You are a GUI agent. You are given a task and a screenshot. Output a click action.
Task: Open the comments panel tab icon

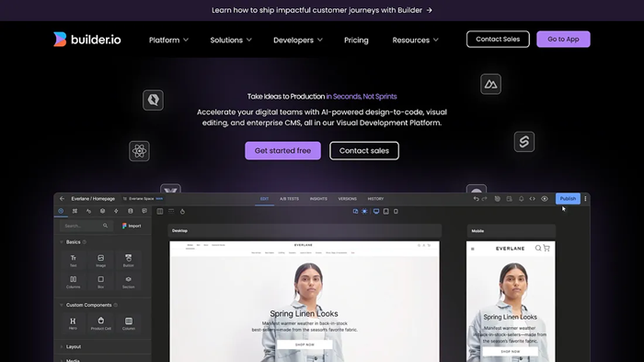pyautogui.click(x=144, y=211)
